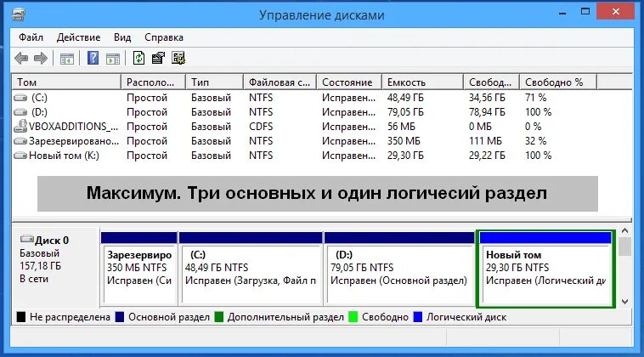
Task: Sort by the Файловая с... column header
Action: pyautogui.click(x=280, y=82)
